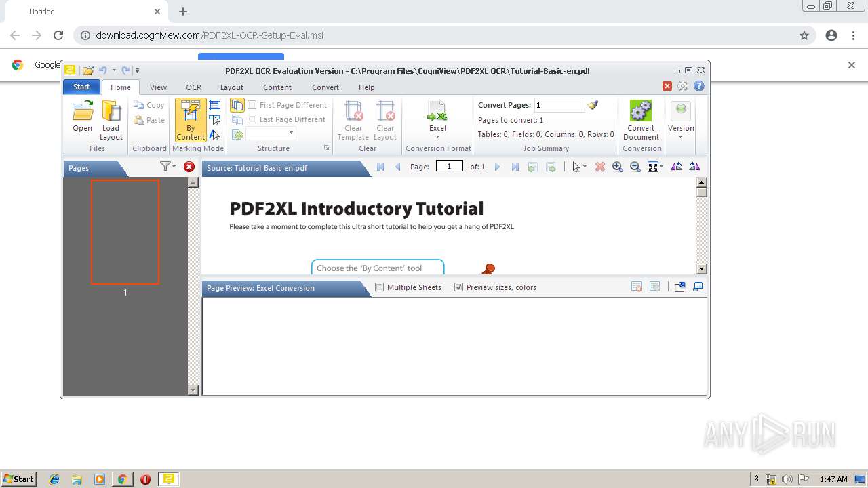Click the refresh structure icon

pos(237,134)
